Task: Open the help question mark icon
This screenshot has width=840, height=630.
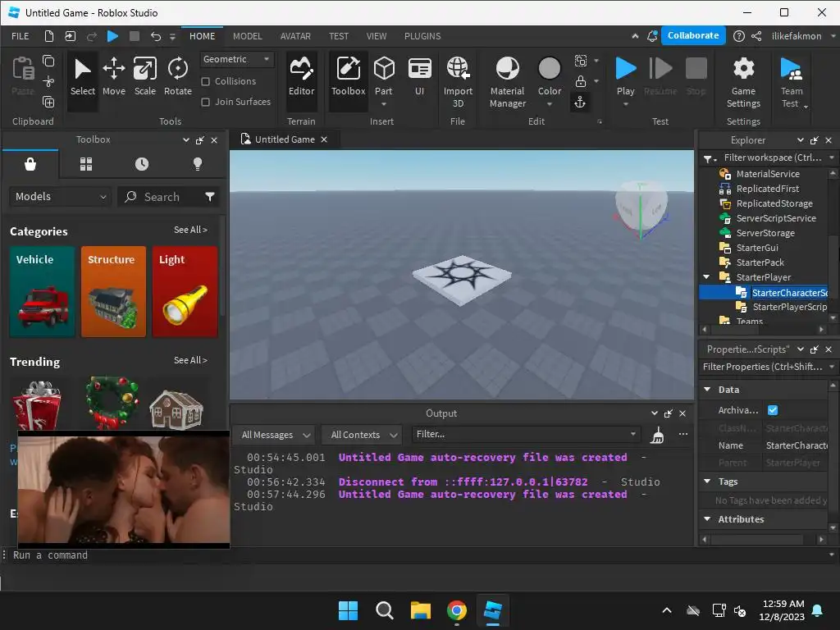Action: tap(738, 36)
